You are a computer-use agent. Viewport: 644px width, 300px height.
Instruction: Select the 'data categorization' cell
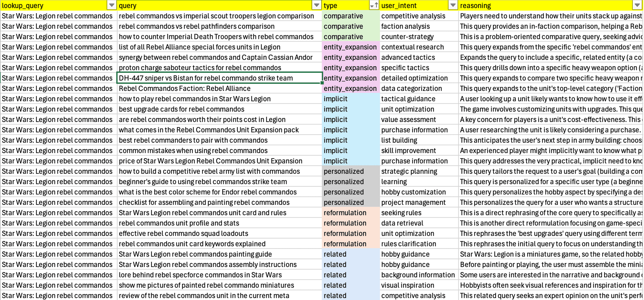[x=419, y=88]
